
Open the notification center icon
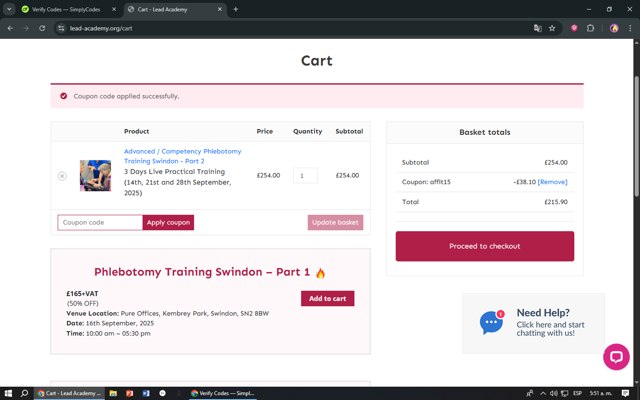point(625,393)
